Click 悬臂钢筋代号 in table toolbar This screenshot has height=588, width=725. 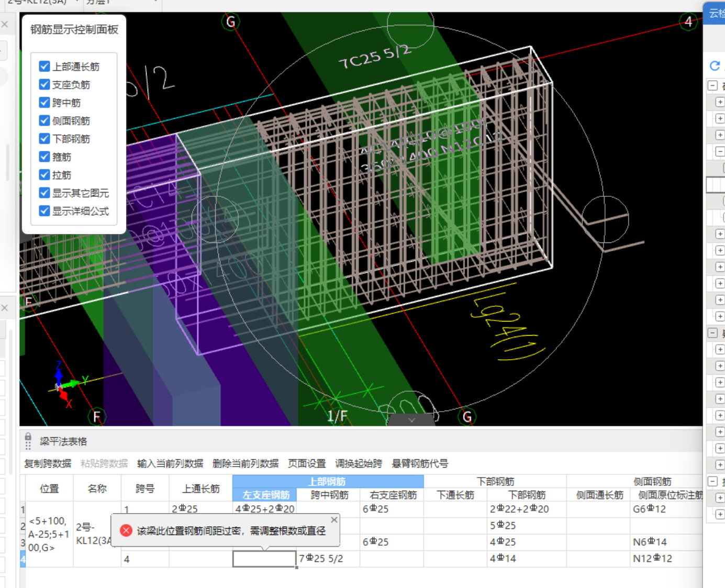click(420, 463)
